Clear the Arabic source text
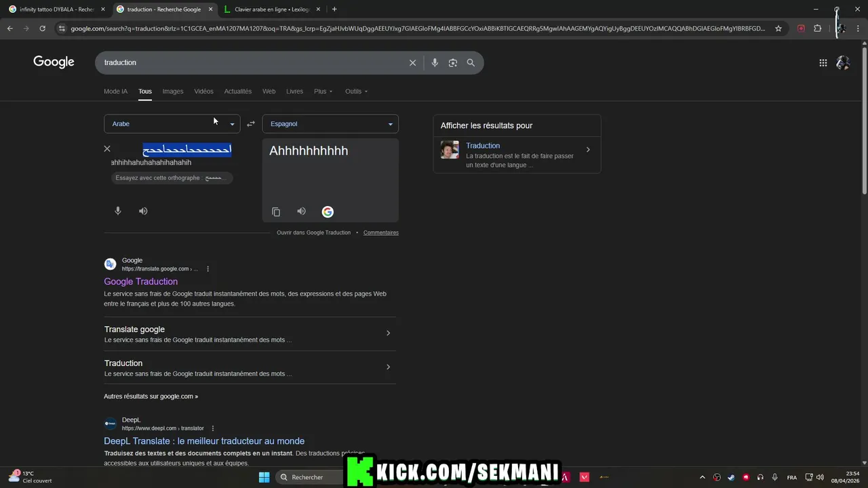868x488 pixels. point(106,148)
